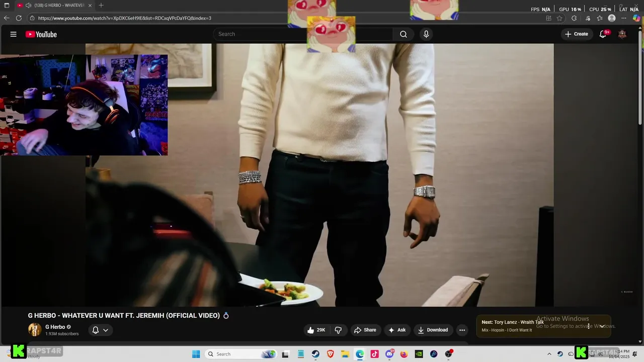Go to the YouTube home logo
This screenshot has width=644, height=362.
(41, 34)
